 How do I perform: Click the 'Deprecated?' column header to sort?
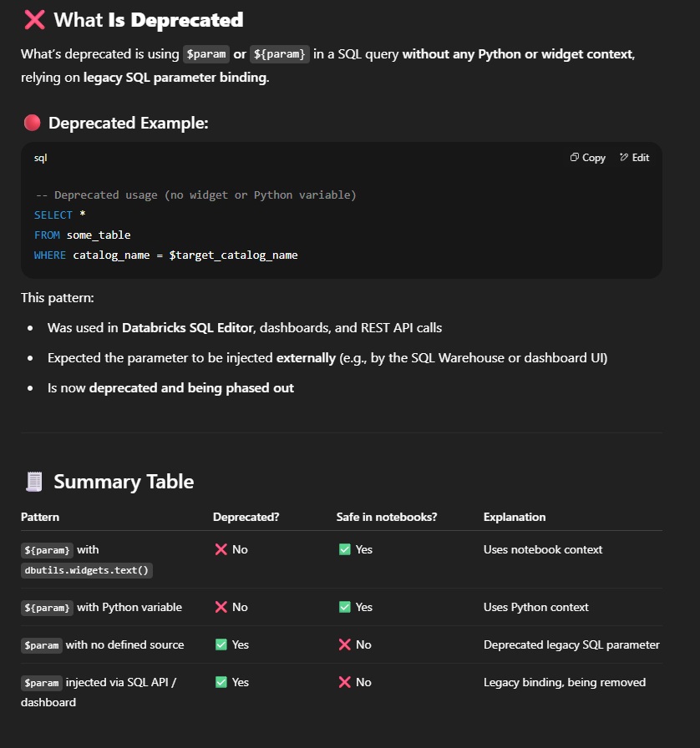246,517
